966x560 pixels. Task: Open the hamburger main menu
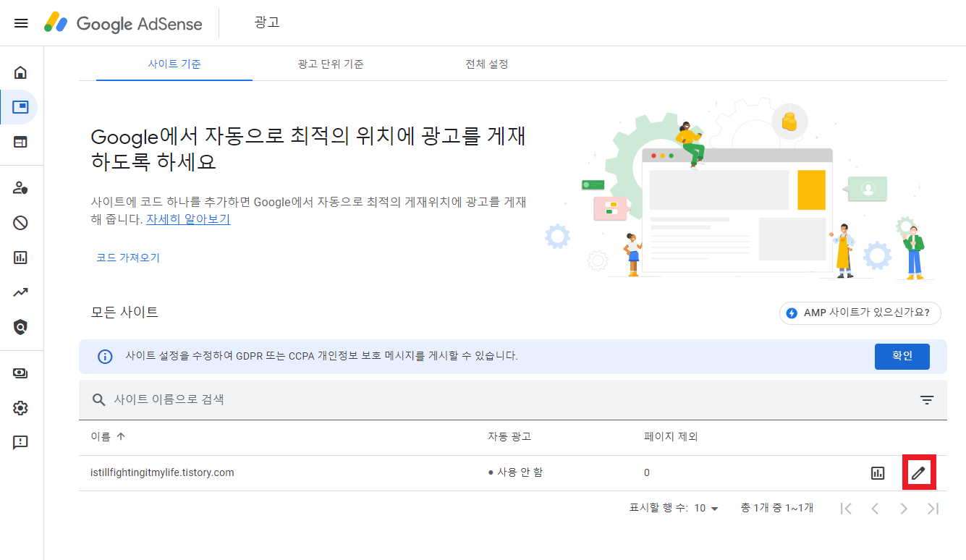coord(21,23)
